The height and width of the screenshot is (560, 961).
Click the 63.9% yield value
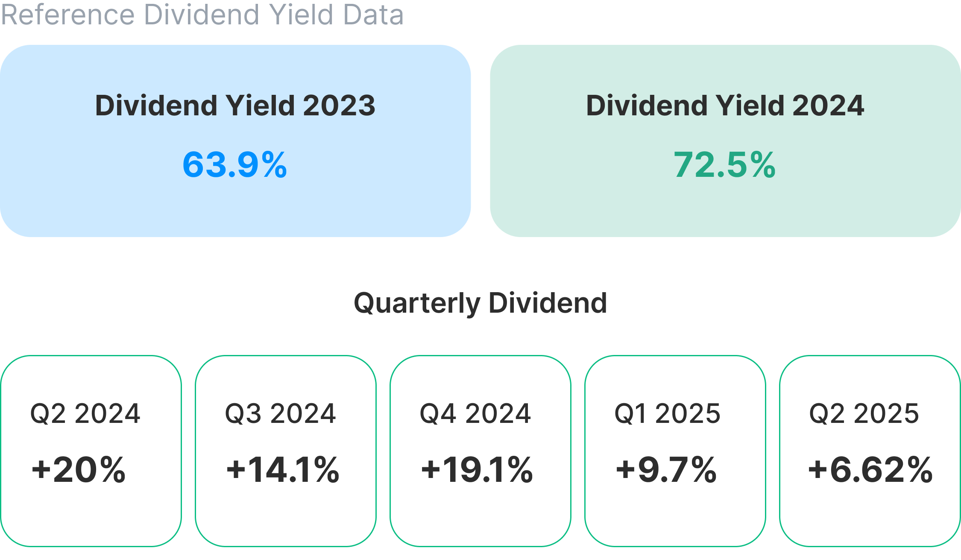pyautogui.click(x=235, y=164)
